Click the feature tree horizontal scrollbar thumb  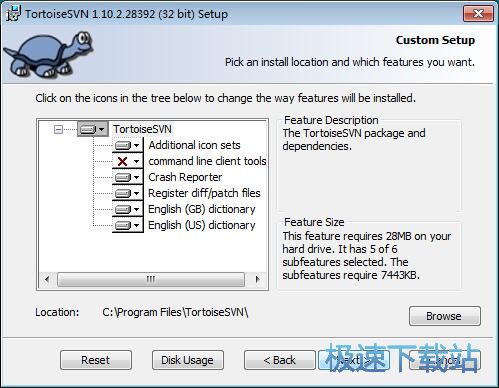click(x=151, y=279)
